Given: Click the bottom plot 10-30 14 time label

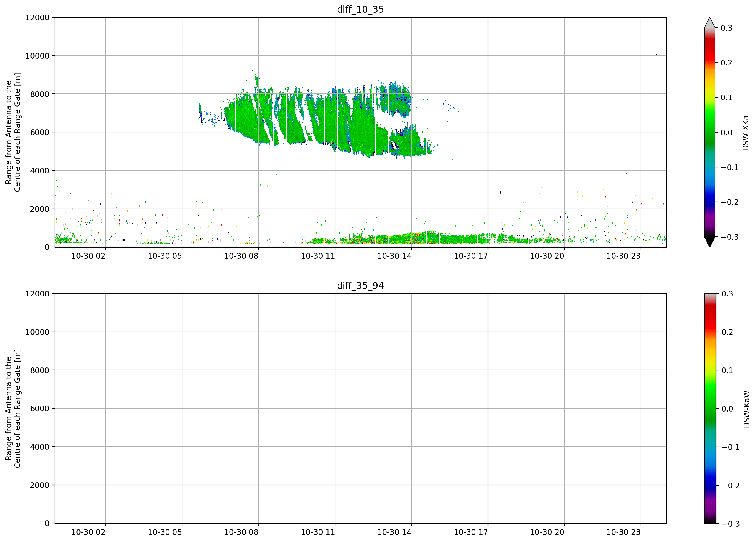Looking at the screenshot, I should pyautogui.click(x=394, y=532).
